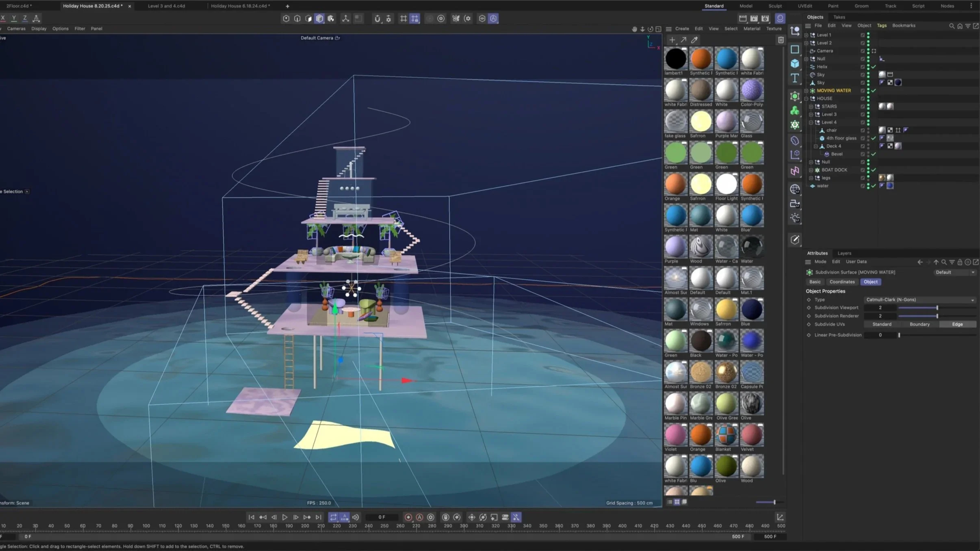The height and width of the screenshot is (551, 980).
Task: Open the Tags menu in Objects panel
Action: (x=881, y=26)
